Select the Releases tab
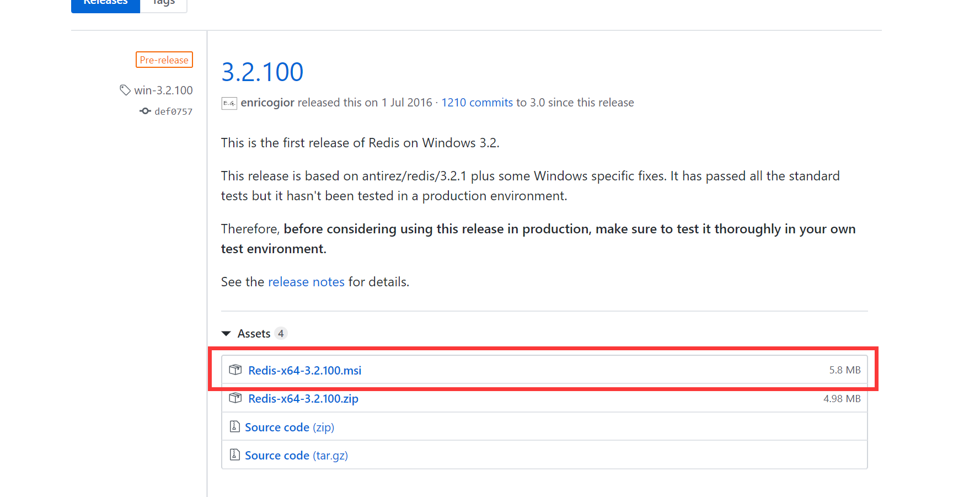This screenshot has height=497, width=980. click(x=105, y=3)
